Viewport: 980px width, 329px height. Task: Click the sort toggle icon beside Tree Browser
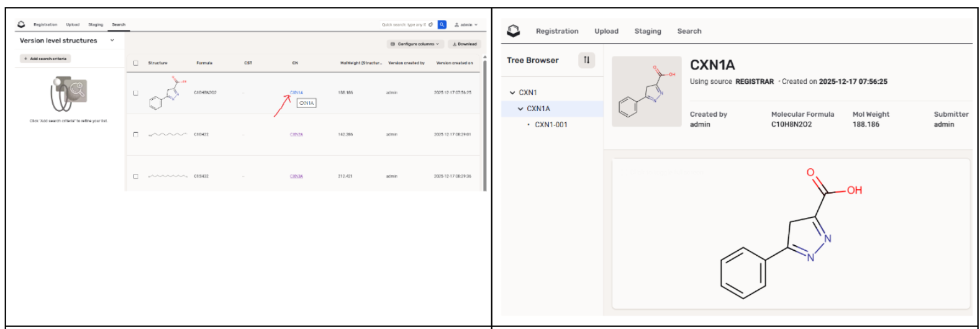586,60
